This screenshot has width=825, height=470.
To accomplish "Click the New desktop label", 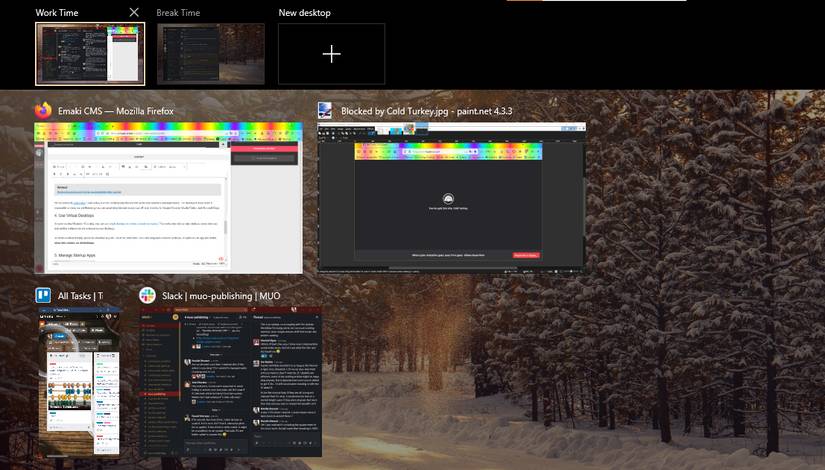I will pos(304,13).
